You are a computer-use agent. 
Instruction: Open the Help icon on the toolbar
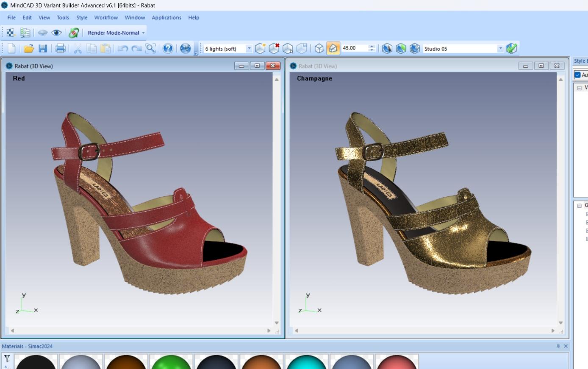(168, 48)
